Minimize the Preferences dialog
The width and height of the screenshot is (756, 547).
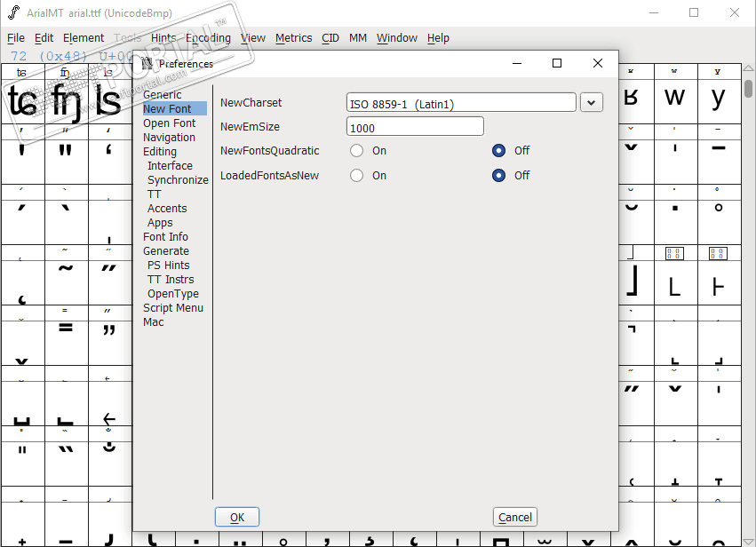(517, 63)
